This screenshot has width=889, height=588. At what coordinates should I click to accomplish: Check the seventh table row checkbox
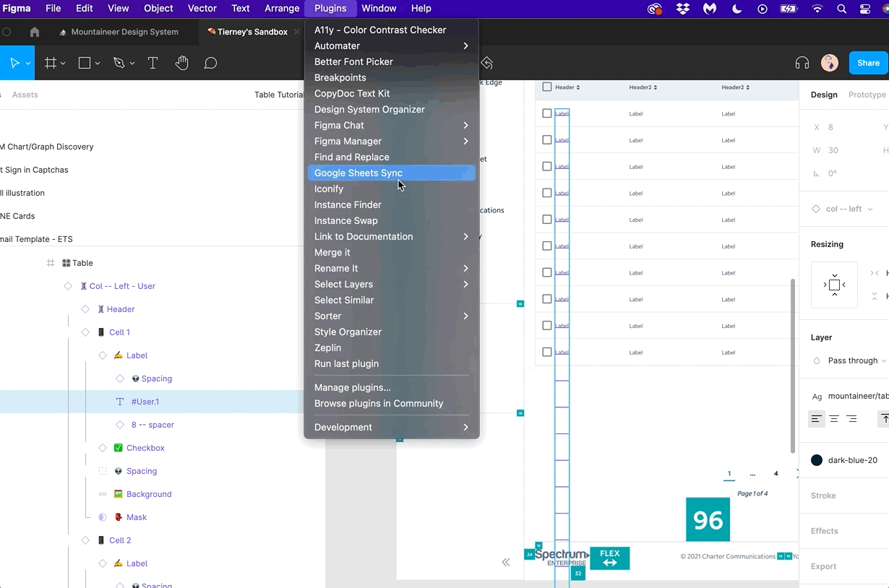tap(547, 272)
